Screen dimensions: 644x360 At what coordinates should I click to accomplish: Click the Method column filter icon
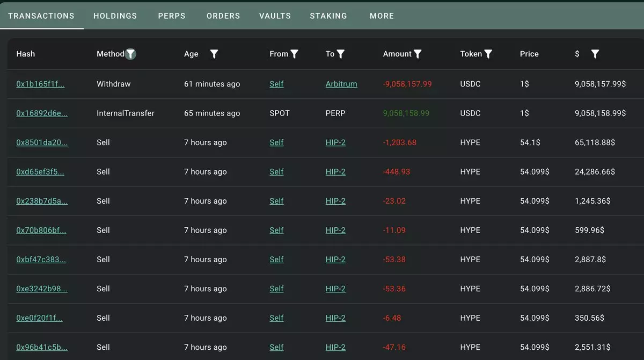(130, 54)
